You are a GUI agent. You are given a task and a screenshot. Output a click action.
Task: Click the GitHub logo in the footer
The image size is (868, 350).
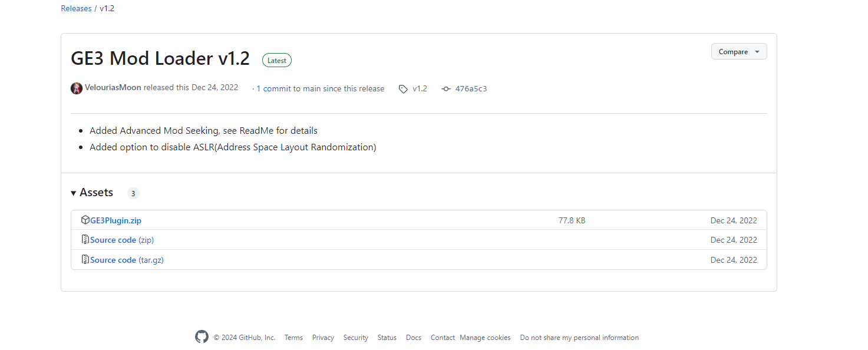[x=202, y=337]
